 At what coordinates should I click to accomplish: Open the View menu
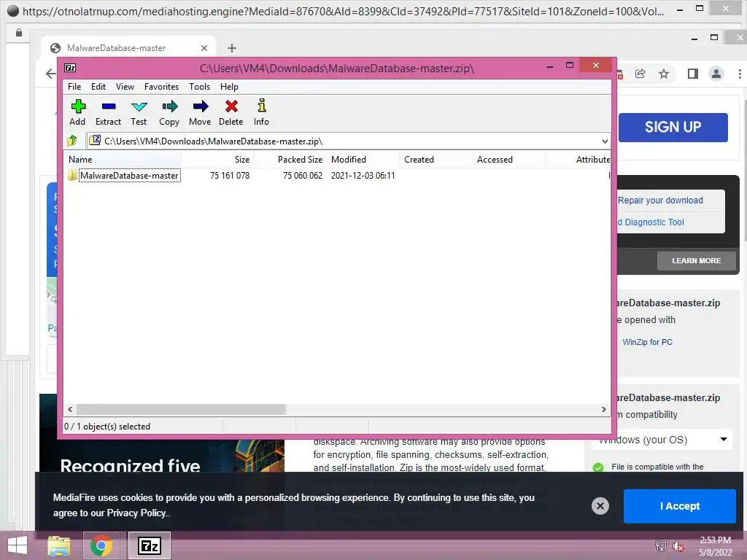click(x=125, y=87)
